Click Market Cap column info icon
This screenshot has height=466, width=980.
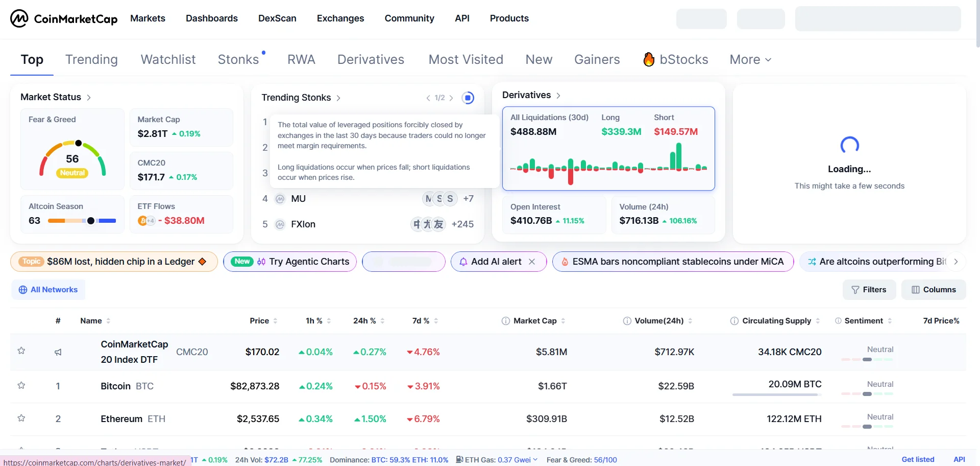click(505, 321)
